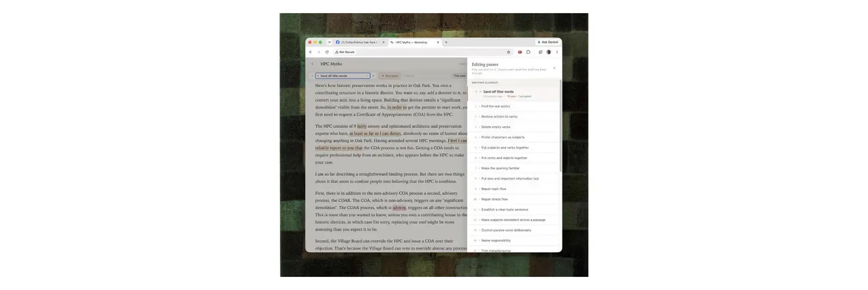Select Put subjects and verbs together
This screenshot has height=290, width=868.
pyautogui.click(x=514, y=148)
